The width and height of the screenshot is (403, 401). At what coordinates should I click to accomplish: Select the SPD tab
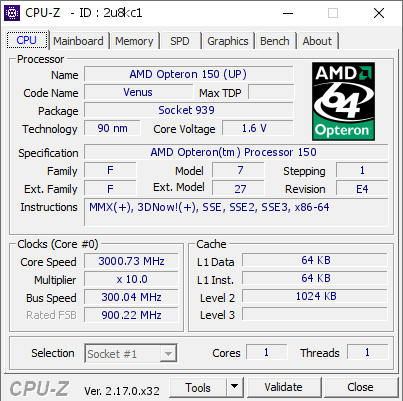[180, 41]
